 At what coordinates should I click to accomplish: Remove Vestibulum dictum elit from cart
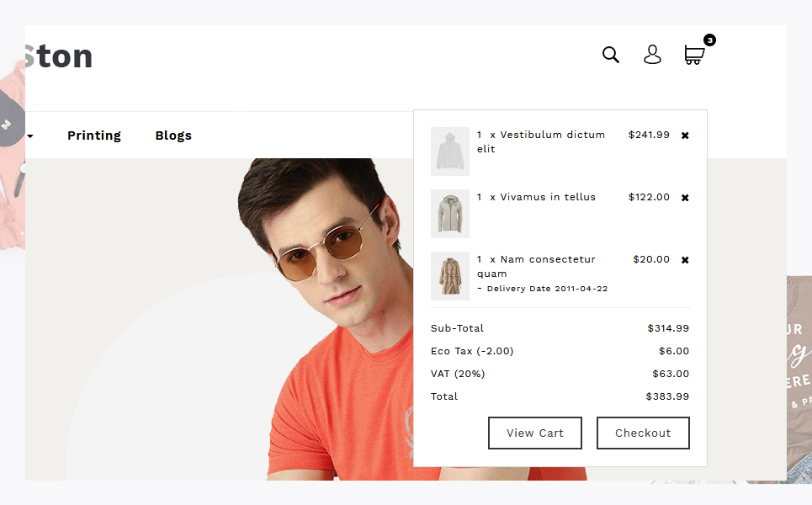coord(685,136)
